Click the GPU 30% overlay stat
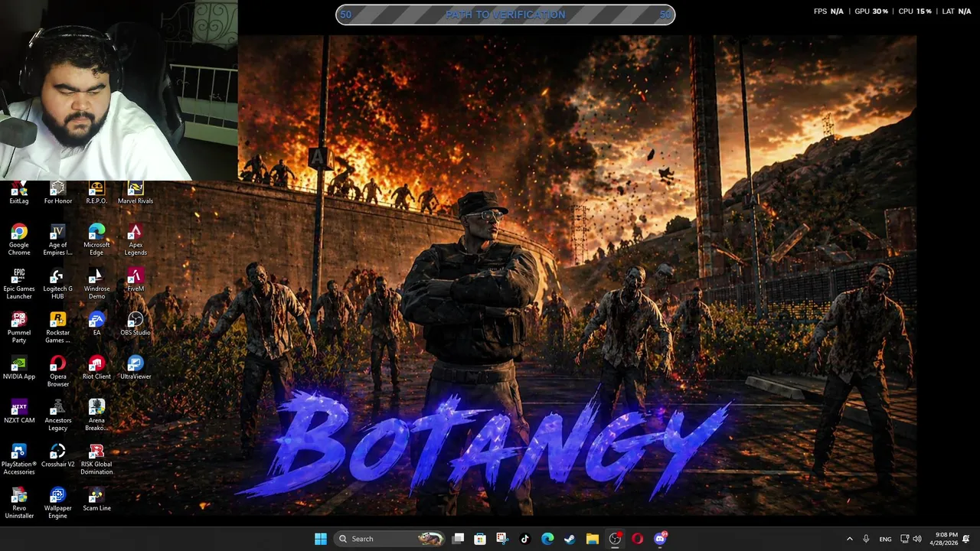 pyautogui.click(x=871, y=11)
